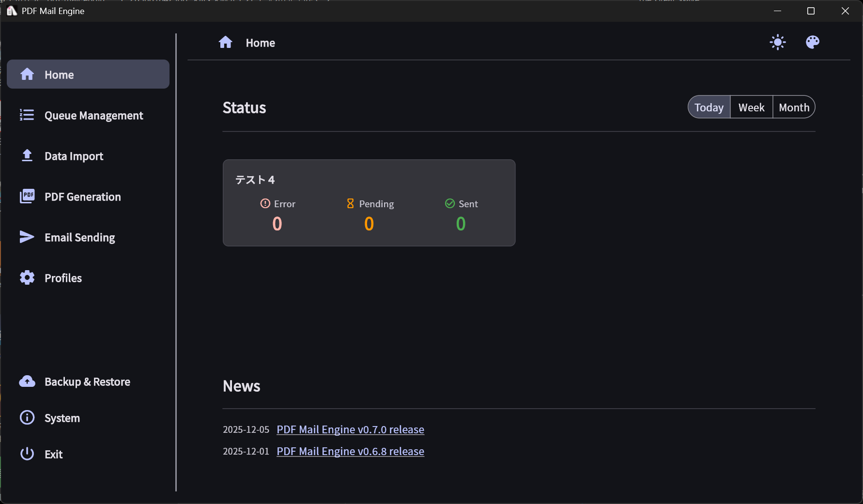Click the Home breadcrumb label
The height and width of the screenshot is (504, 863).
pos(260,43)
